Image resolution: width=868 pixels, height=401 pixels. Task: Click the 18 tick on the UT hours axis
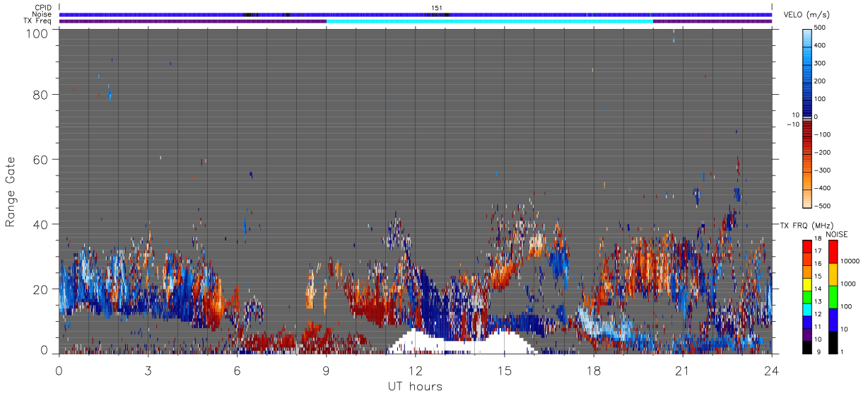pos(594,370)
